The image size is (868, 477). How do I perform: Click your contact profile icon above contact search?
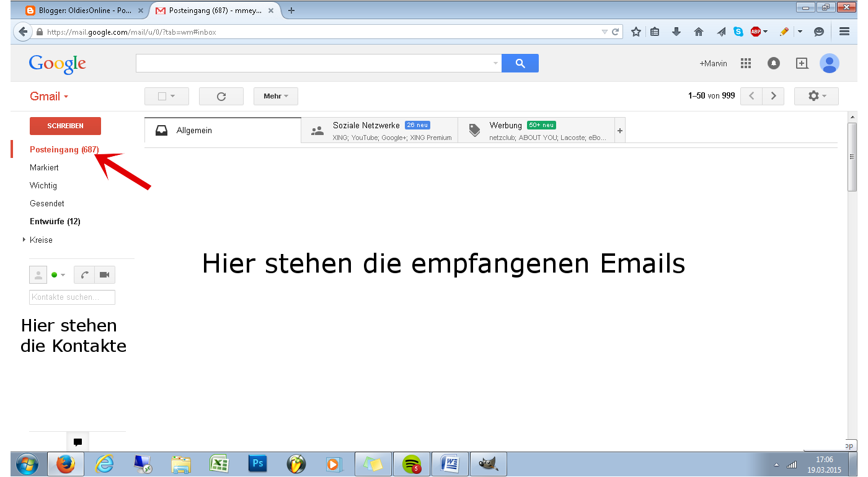coord(38,274)
